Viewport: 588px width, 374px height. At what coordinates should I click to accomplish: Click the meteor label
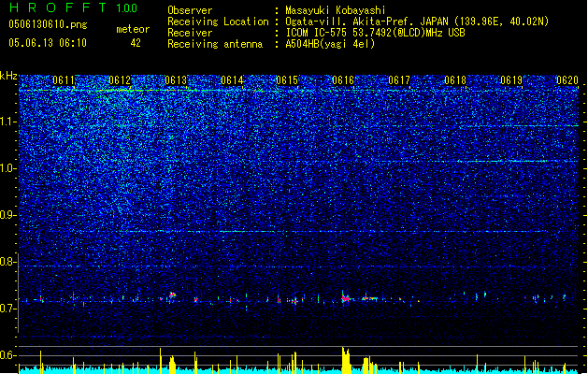tap(133, 29)
